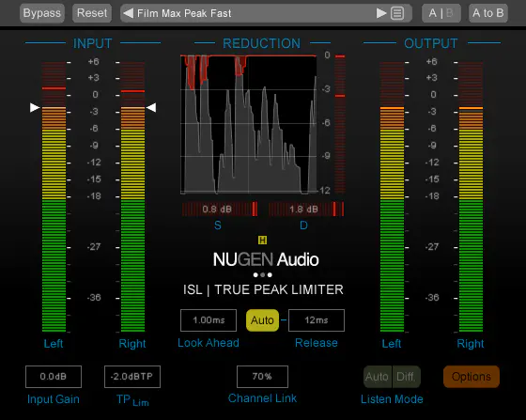The width and height of the screenshot is (526, 420).
Task: Click the S steady reduction meter label
Action: (218, 226)
